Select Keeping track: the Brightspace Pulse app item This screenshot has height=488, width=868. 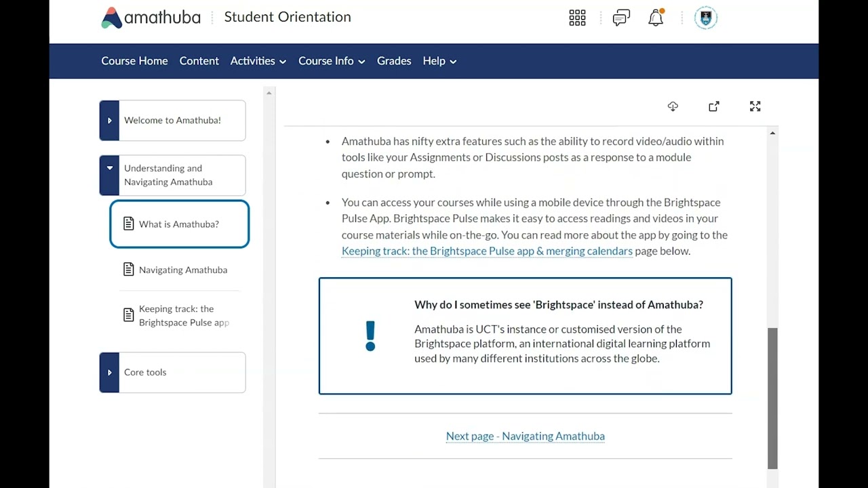pyautogui.click(x=180, y=316)
